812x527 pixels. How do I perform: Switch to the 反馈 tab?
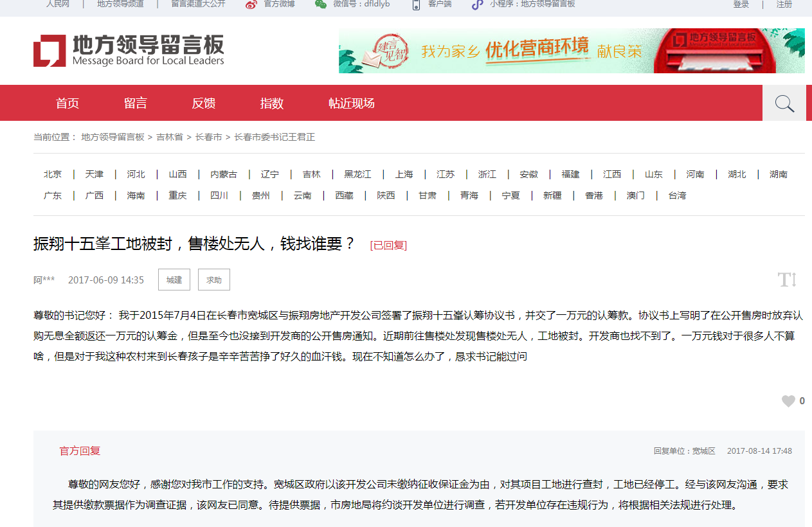pos(203,103)
